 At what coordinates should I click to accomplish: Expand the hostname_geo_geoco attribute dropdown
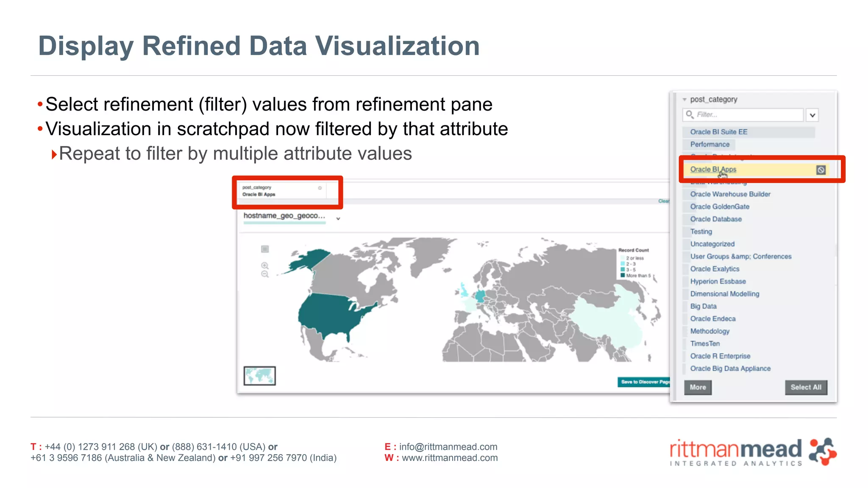(338, 219)
